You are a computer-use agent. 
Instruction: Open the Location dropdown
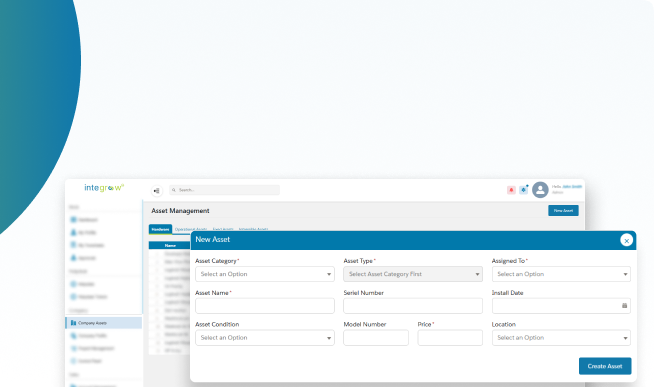point(561,338)
